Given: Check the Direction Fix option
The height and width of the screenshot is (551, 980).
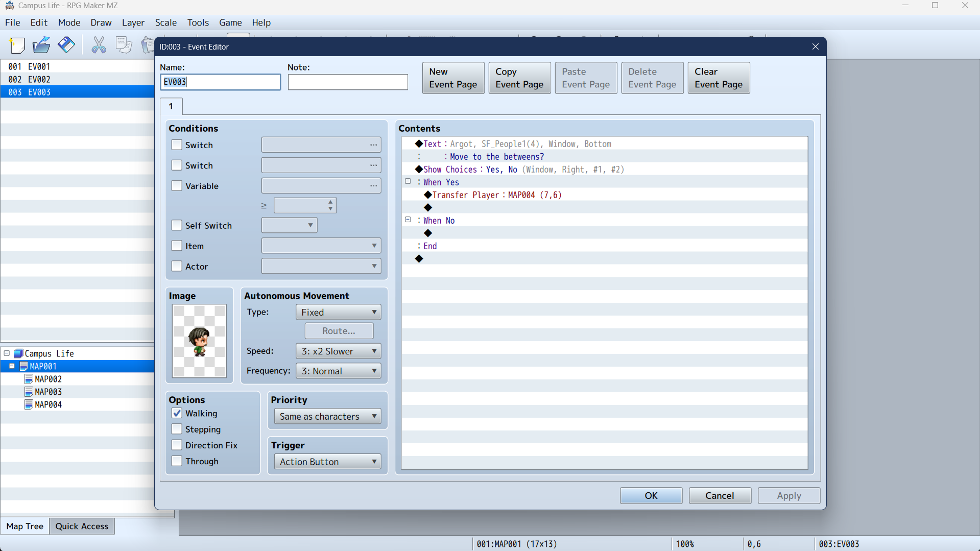Looking at the screenshot, I should pyautogui.click(x=177, y=445).
